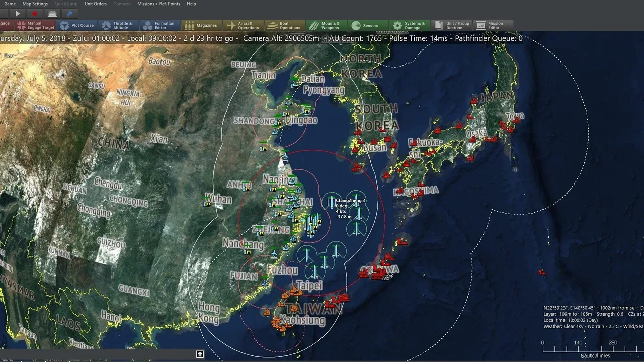
Task: Open Mounts & Weapons
Action: [326, 25]
